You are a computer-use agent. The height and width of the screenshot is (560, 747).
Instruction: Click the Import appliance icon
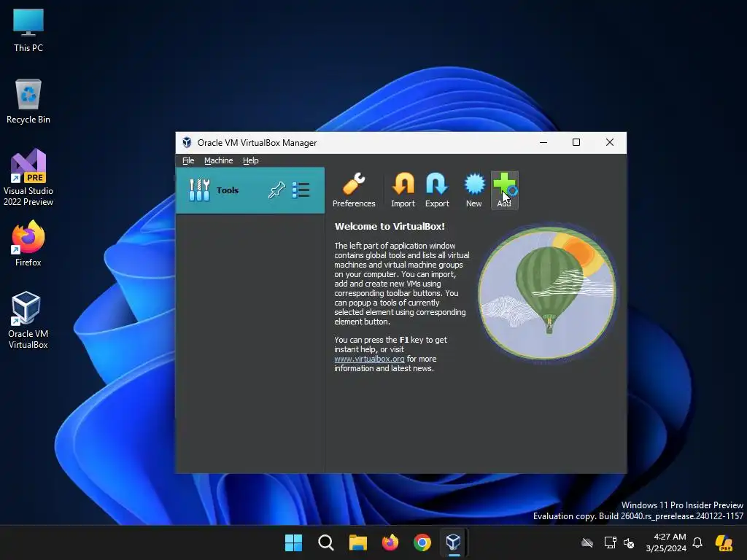coord(403,190)
